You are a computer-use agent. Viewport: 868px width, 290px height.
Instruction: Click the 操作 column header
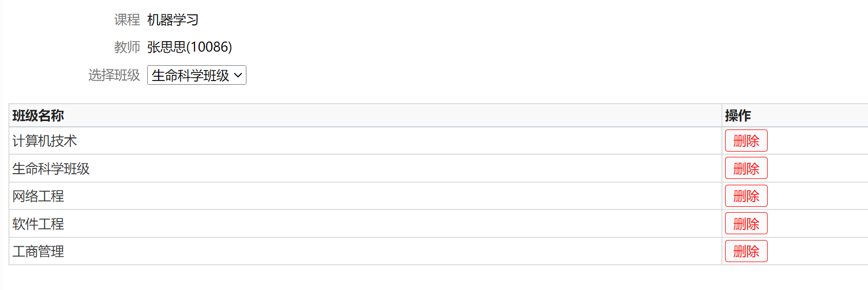[738, 116]
